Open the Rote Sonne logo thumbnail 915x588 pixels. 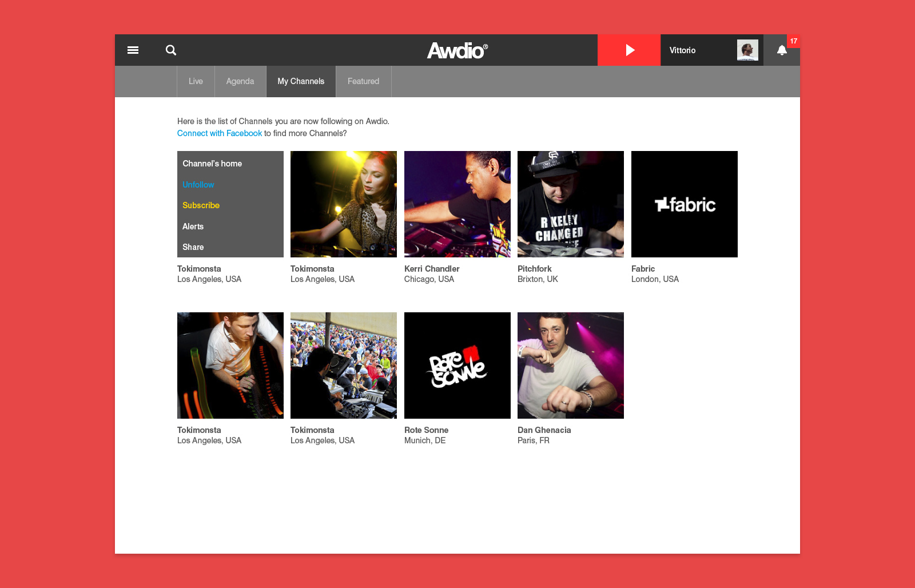457,365
